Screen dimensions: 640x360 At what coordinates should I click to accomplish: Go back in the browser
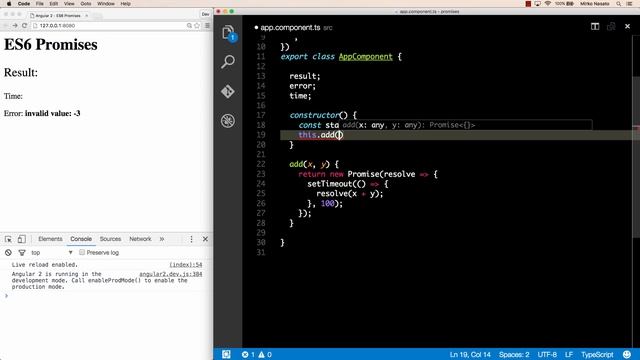[x=5, y=25]
